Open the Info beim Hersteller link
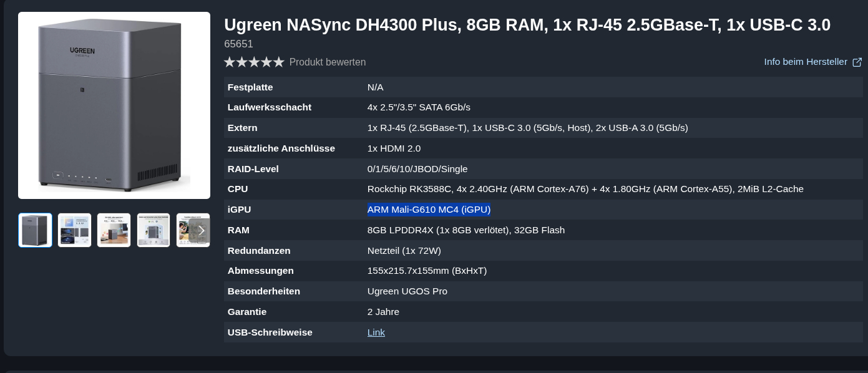Viewport: 868px width, 373px height. click(806, 62)
